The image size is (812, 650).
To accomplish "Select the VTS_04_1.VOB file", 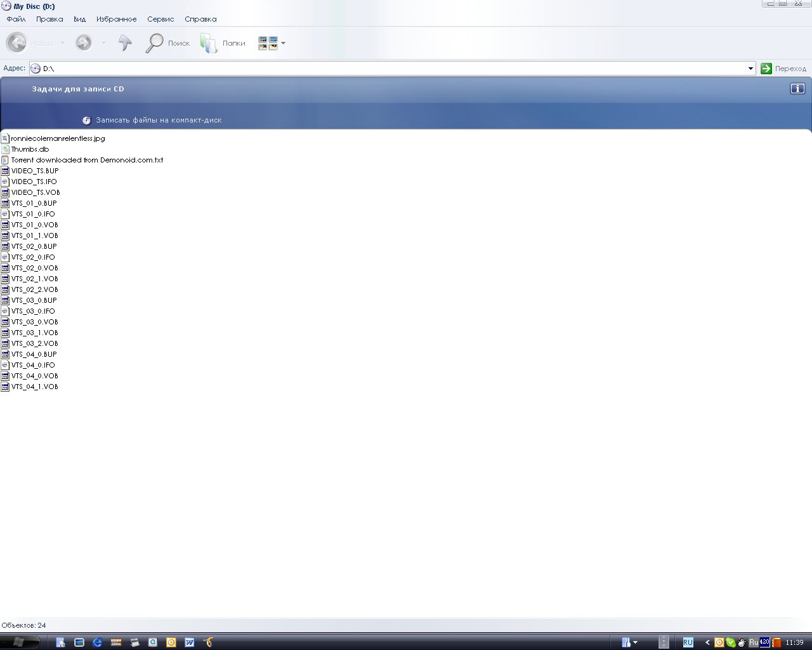I will pyautogui.click(x=34, y=387).
